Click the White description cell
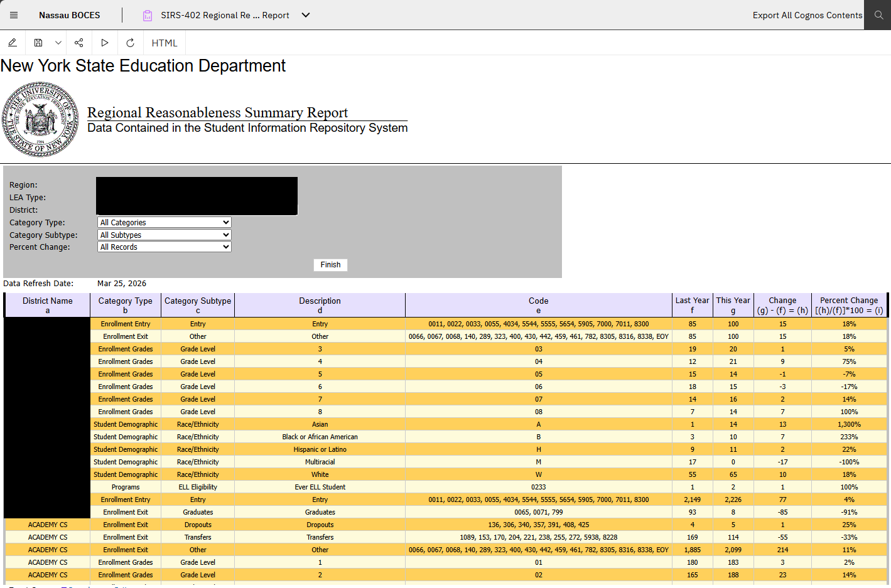This screenshot has height=588, width=891. click(320, 474)
